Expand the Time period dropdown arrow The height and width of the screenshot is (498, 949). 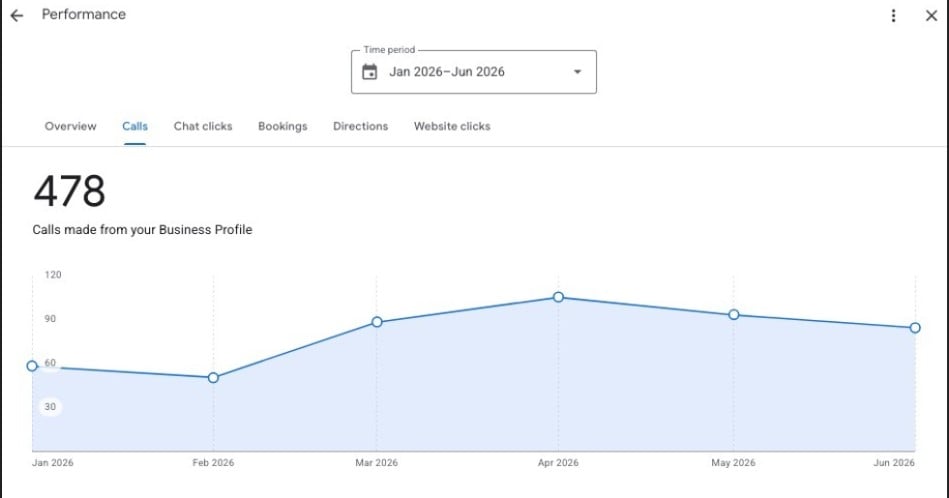577,72
